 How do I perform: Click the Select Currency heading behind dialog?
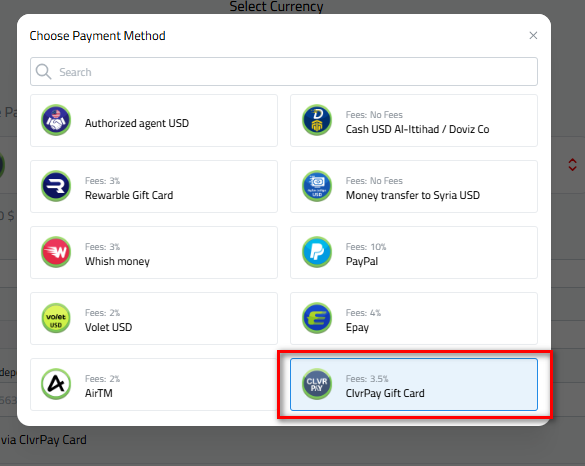coord(276,6)
